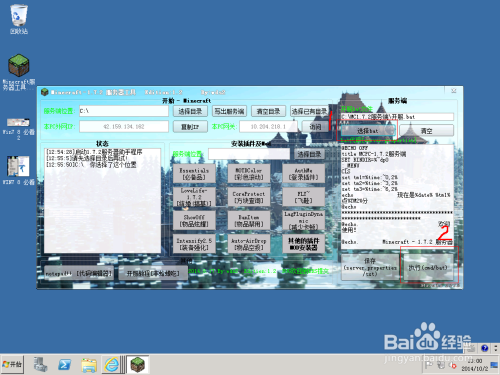This screenshot has width=500, height=375.
Task: Install the AuthMe login plugin
Action: pos(303,173)
